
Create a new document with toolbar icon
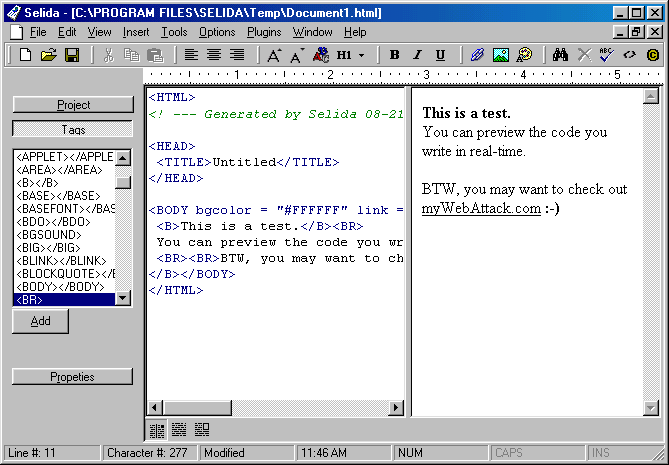(x=26, y=55)
